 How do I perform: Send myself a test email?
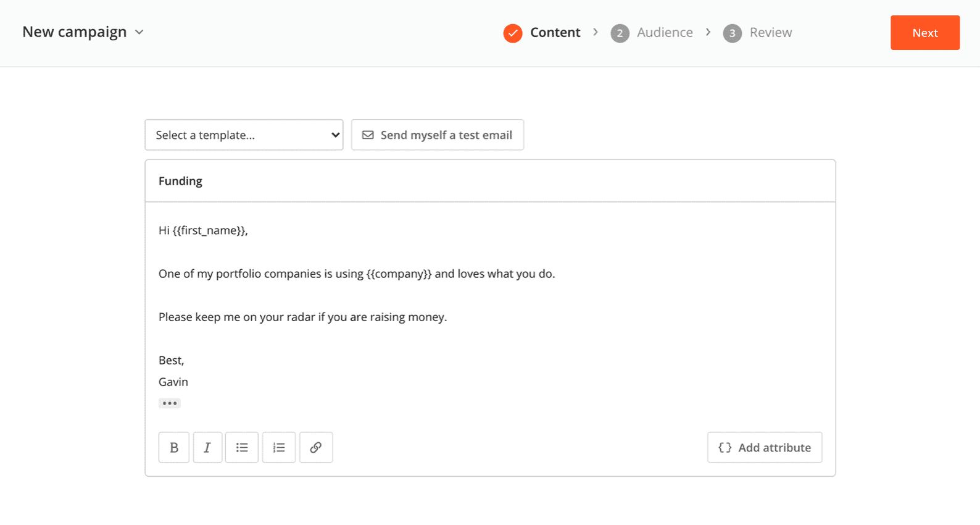[438, 135]
